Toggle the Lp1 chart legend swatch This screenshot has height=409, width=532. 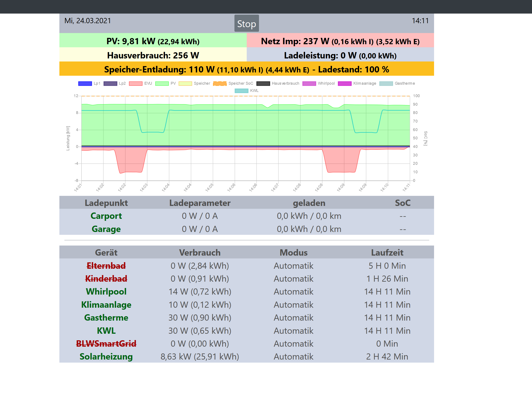click(x=85, y=83)
